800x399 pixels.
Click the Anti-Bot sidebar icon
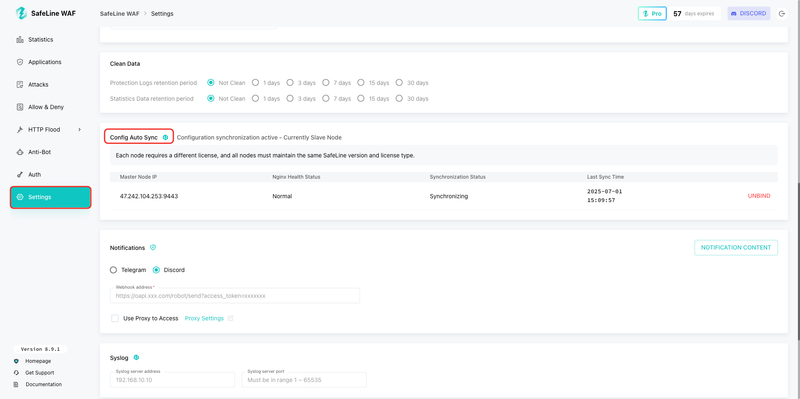[20, 152]
